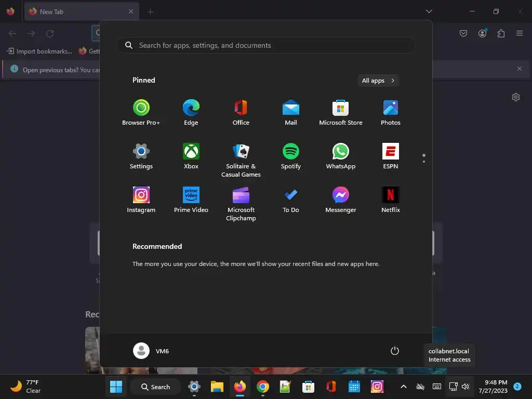This screenshot has height=399, width=532.
Task: Open Browser Pro+ from pinned apps
Action: [x=141, y=113]
